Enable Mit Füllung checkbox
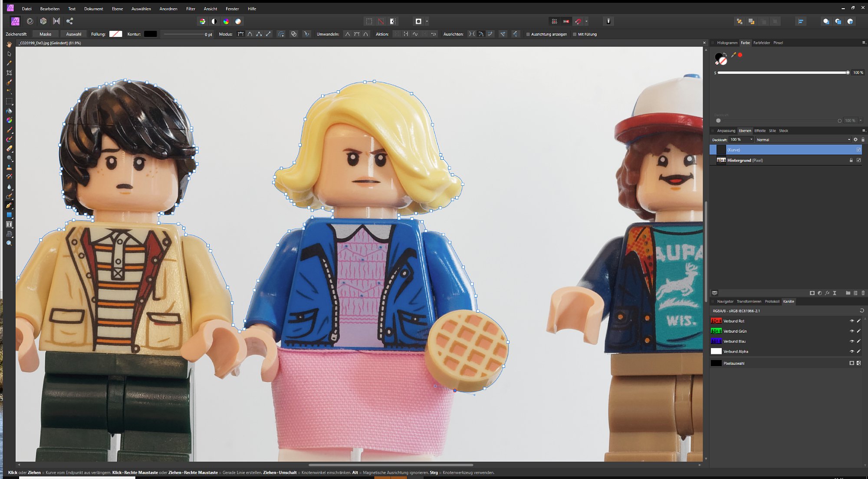The width and height of the screenshot is (868, 479). coord(575,34)
